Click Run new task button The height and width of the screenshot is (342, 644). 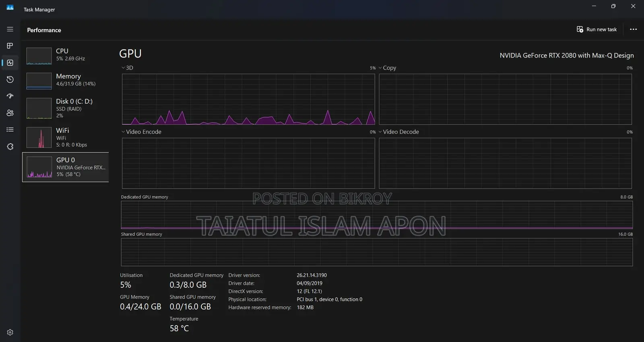click(x=597, y=29)
